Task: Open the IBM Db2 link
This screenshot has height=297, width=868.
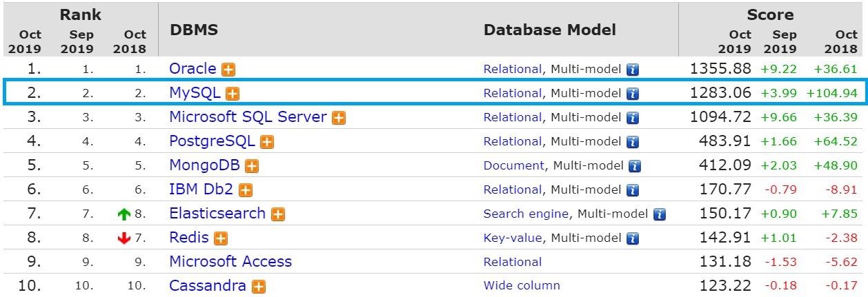Action: pos(201,190)
